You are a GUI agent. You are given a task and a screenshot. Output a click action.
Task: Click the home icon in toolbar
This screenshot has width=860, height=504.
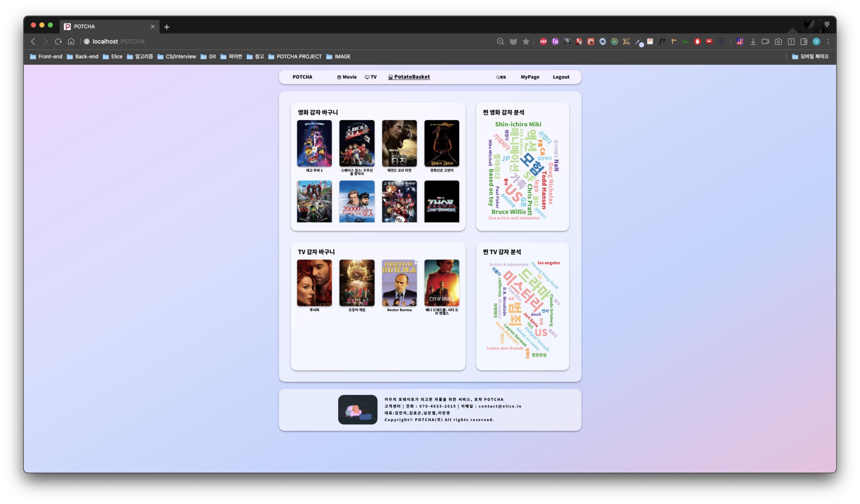[71, 42]
